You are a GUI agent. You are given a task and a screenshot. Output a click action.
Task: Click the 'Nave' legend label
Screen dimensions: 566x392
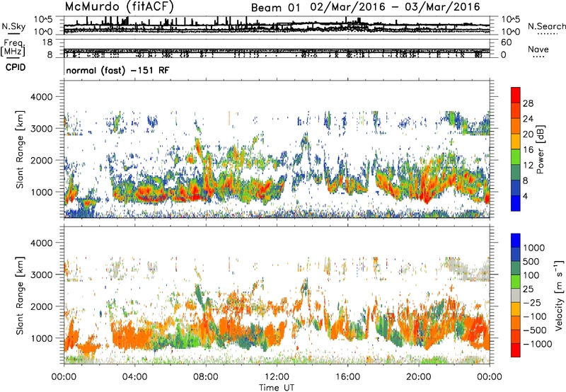(538, 49)
